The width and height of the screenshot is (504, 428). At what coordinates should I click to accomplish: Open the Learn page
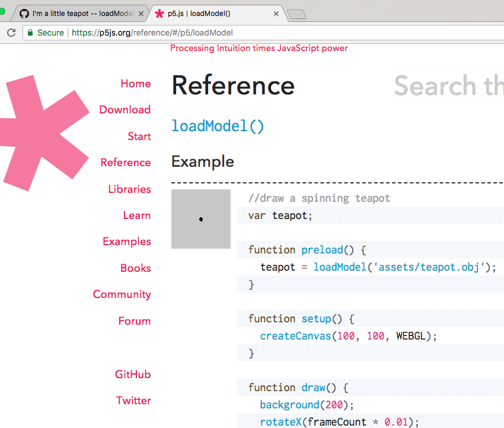[137, 215]
